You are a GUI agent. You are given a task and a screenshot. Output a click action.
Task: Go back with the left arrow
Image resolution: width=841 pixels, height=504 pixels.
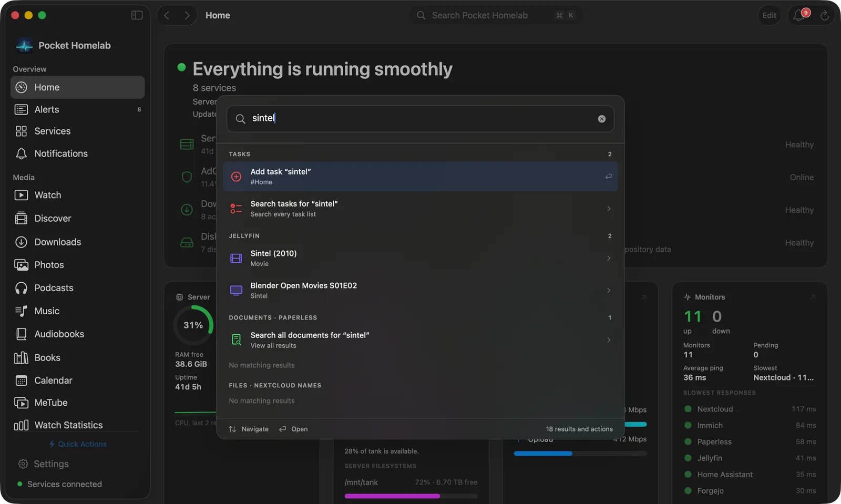click(x=167, y=15)
